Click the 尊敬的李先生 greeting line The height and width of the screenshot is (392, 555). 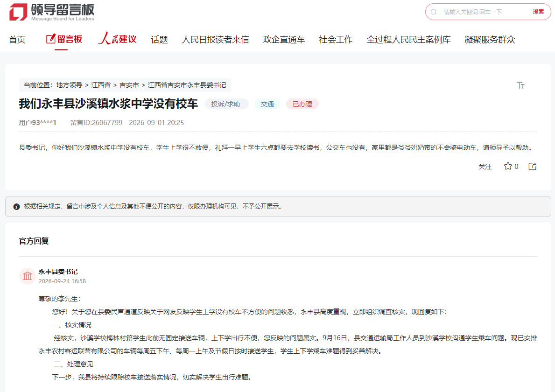point(59,299)
